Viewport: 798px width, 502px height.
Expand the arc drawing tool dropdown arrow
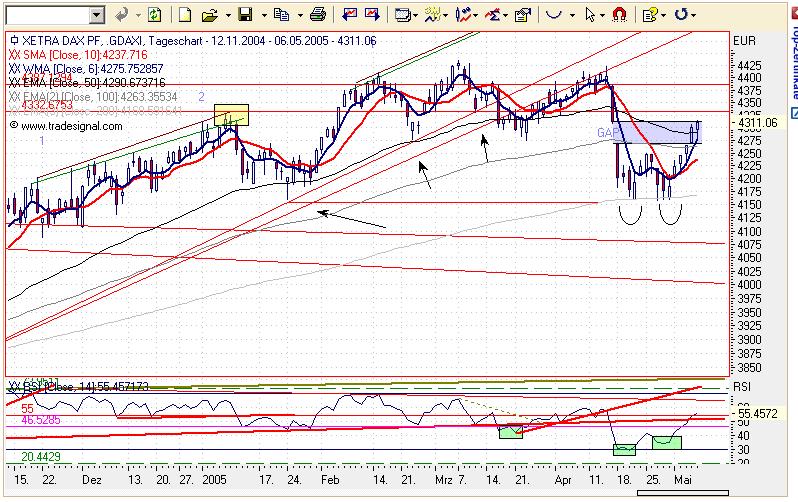572,16
